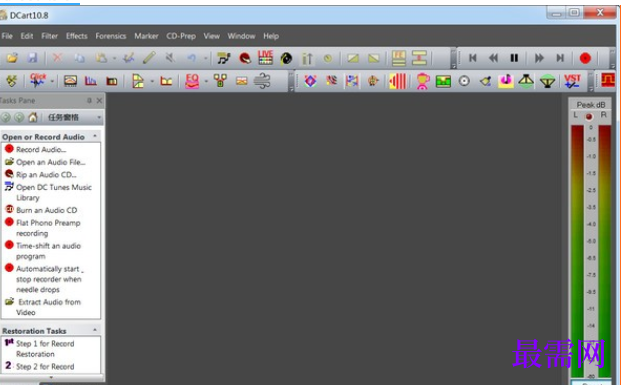Close the Tasks Pane
Image resolution: width=624 pixels, height=385 pixels.
tap(99, 100)
